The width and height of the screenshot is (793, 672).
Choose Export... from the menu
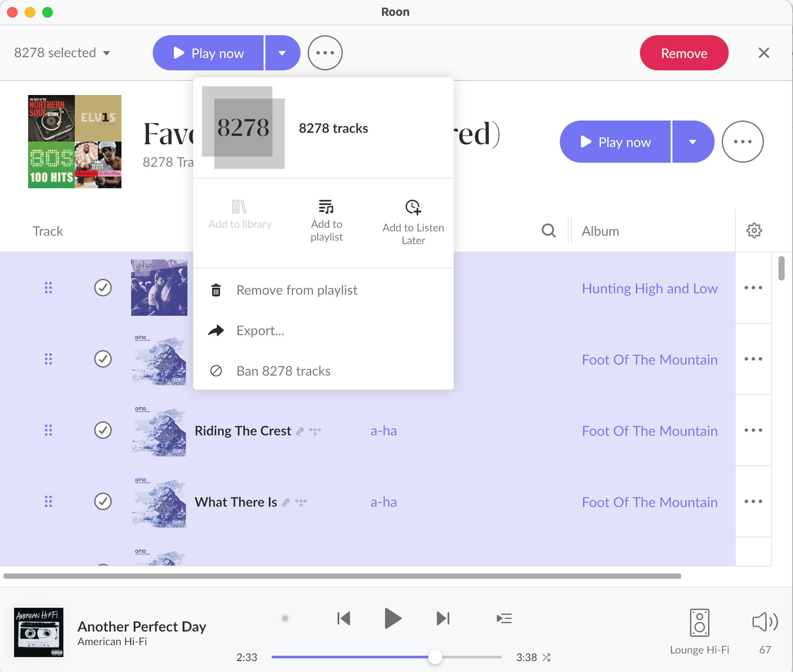pyautogui.click(x=323, y=330)
